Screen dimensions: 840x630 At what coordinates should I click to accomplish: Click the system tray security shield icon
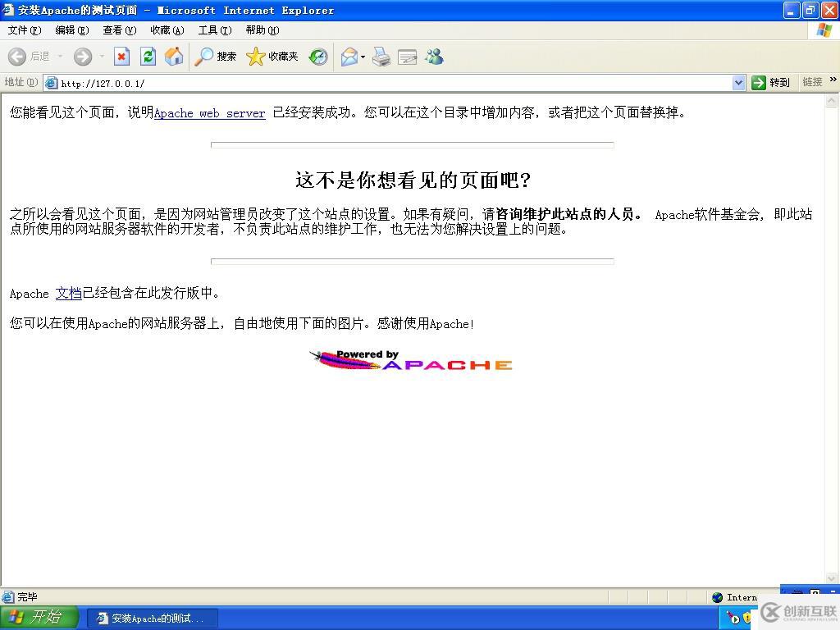746,619
